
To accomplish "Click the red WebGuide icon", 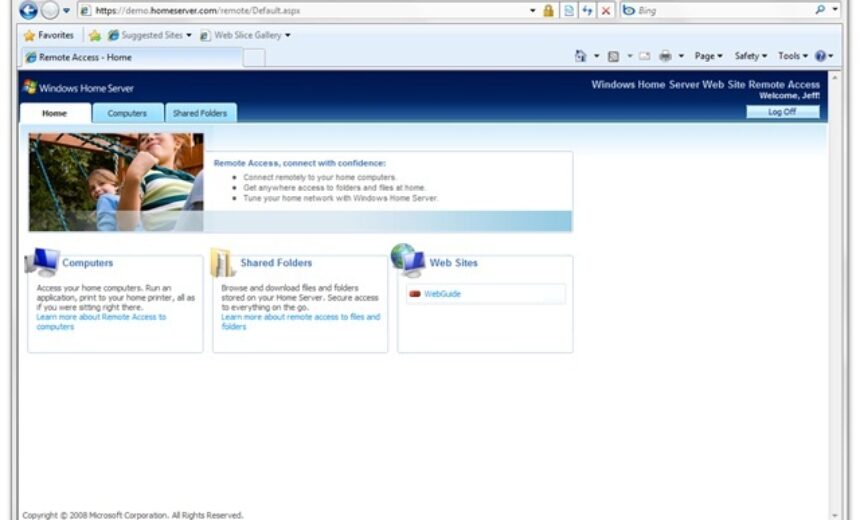I will point(415,294).
